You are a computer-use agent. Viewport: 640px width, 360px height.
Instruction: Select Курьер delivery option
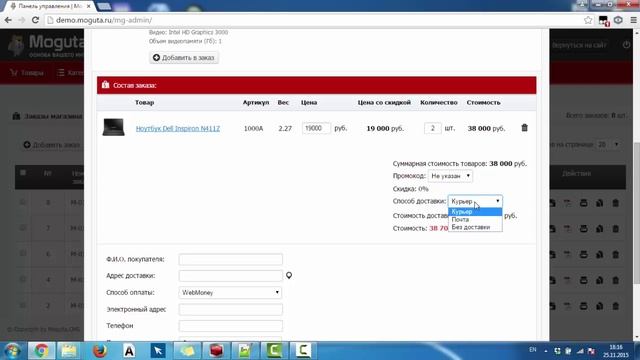click(475, 212)
